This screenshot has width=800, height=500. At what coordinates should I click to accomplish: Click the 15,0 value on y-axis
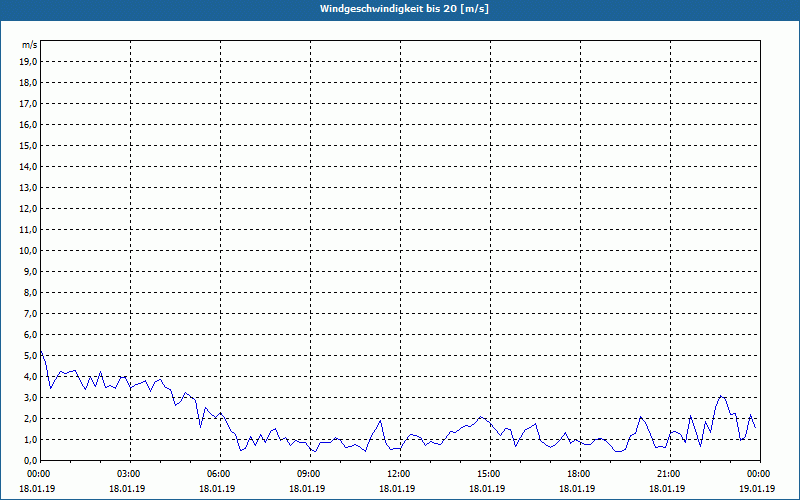coord(28,145)
